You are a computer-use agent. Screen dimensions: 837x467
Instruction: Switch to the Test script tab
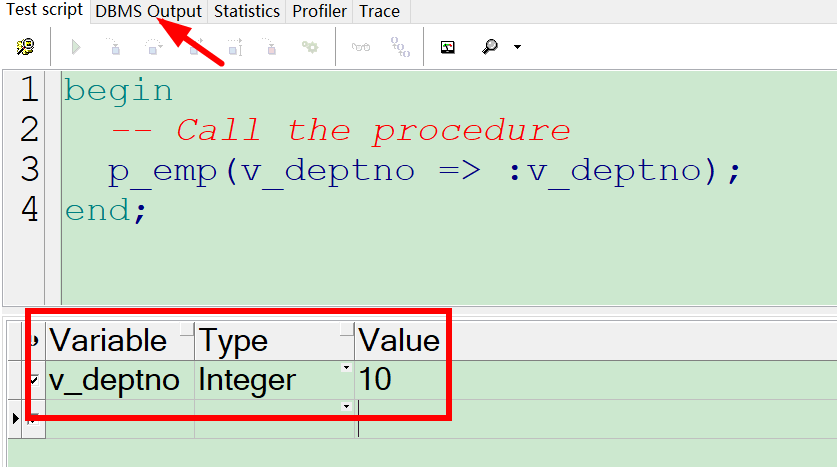[x=45, y=10]
